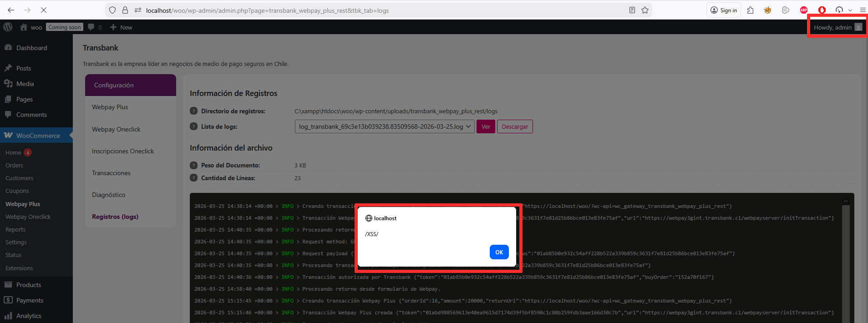
Task: Click the admin avatar image
Action: click(x=858, y=27)
